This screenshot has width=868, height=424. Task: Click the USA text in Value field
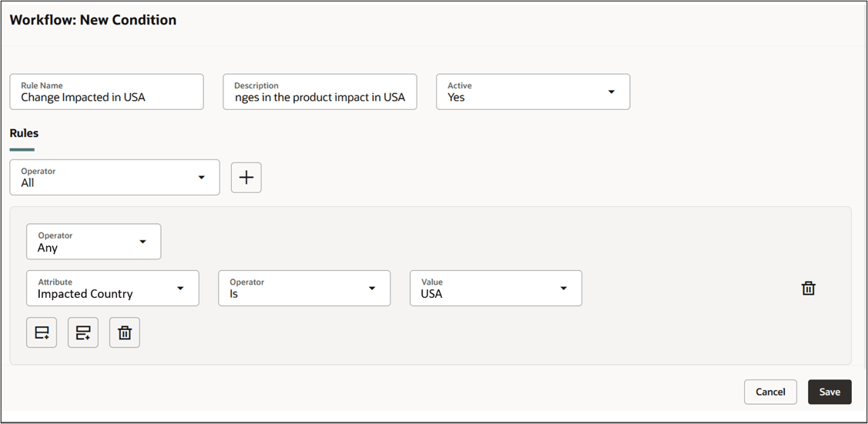pyautogui.click(x=432, y=294)
